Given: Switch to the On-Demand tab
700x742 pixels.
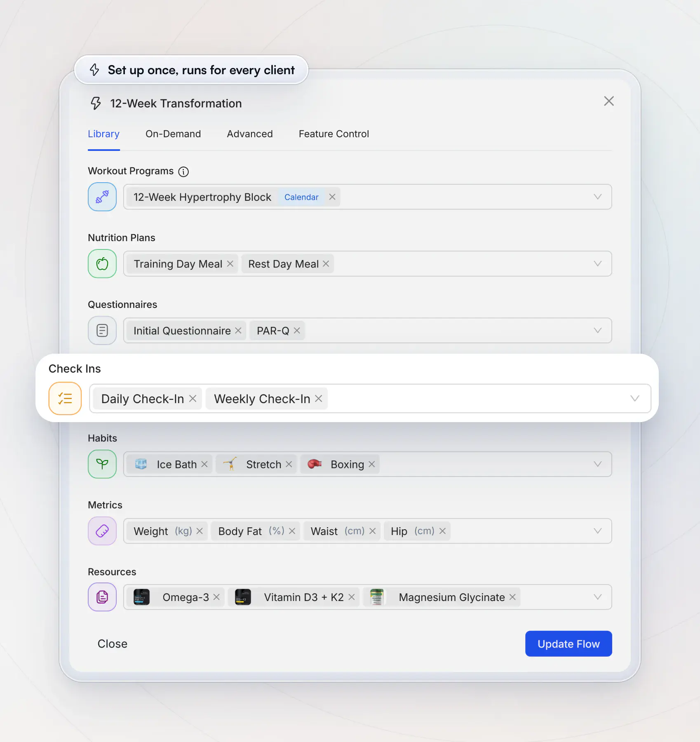Looking at the screenshot, I should (173, 134).
